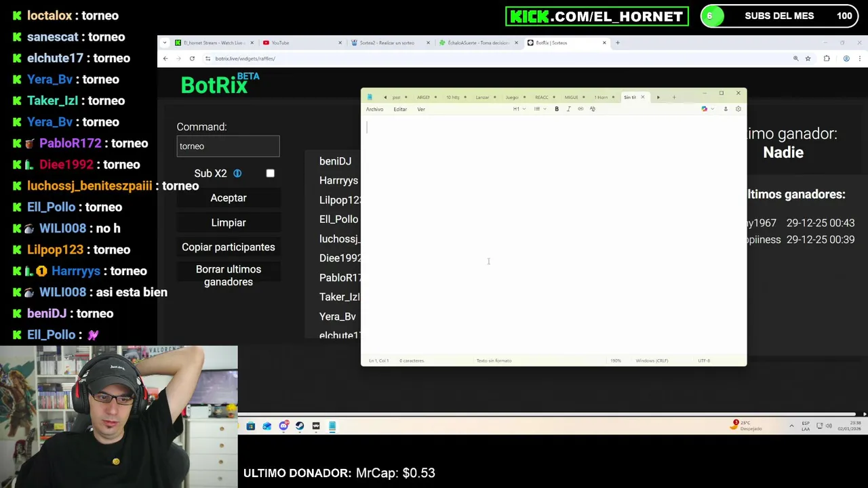Toggle italic formatting in Notepad
The width and height of the screenshot is (868, 488).
(x=568, y=109)
